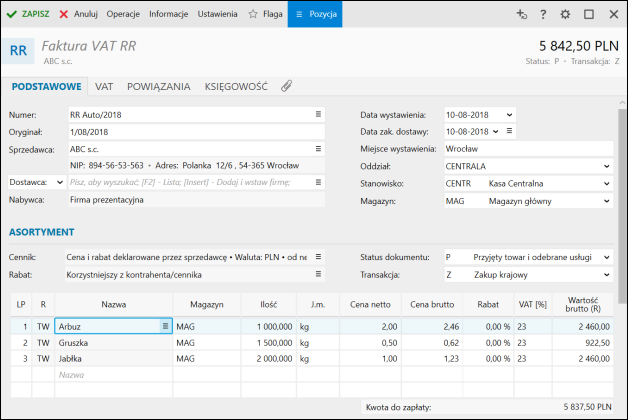Open the Status dokumentu dropdown

606,257
